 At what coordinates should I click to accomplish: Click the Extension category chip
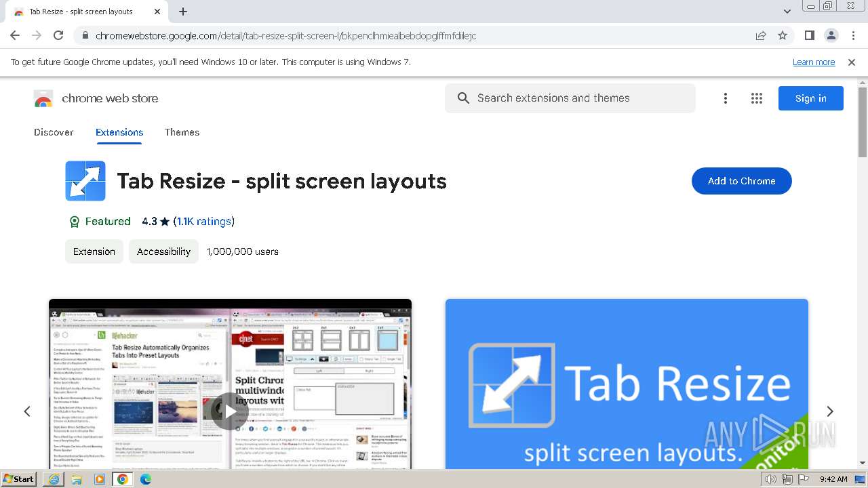coord(94,251)
